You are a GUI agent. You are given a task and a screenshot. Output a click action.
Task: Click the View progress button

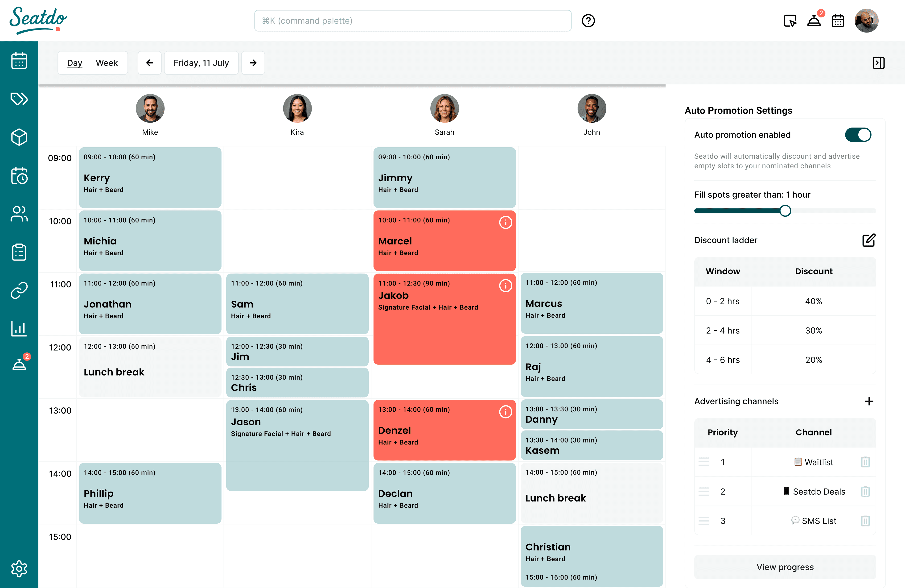point(785,567)
